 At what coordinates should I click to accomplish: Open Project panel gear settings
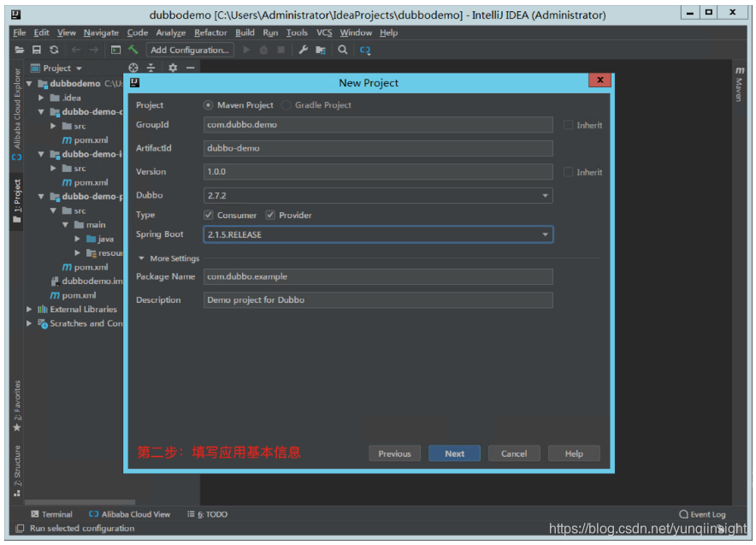(x=173, y=68)
